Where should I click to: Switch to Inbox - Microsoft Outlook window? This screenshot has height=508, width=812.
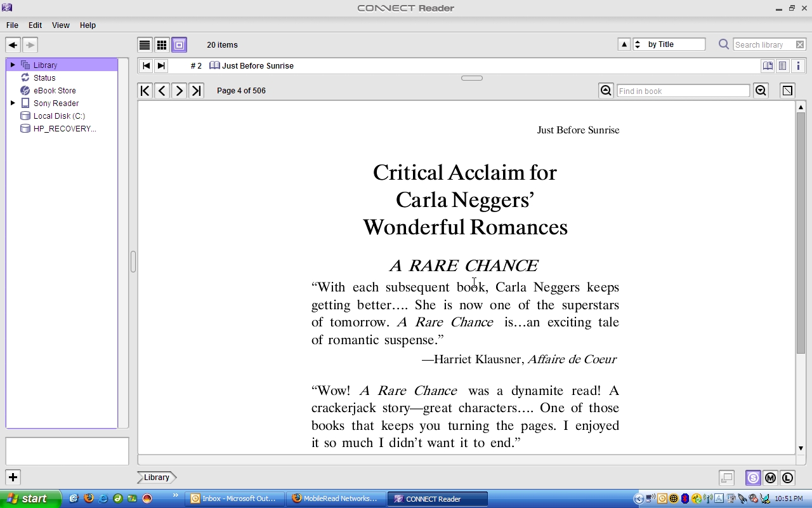tap(234, 498)
